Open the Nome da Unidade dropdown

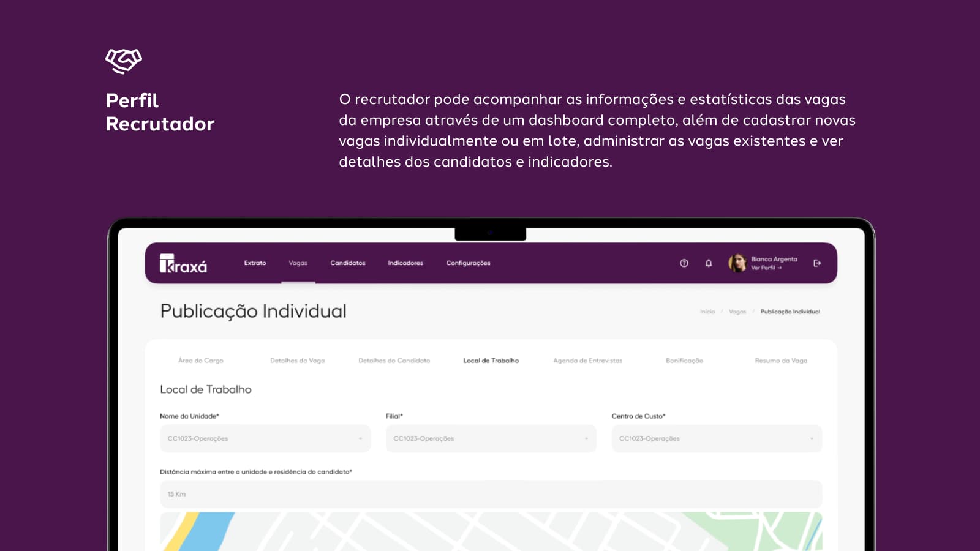pos(265,438)
